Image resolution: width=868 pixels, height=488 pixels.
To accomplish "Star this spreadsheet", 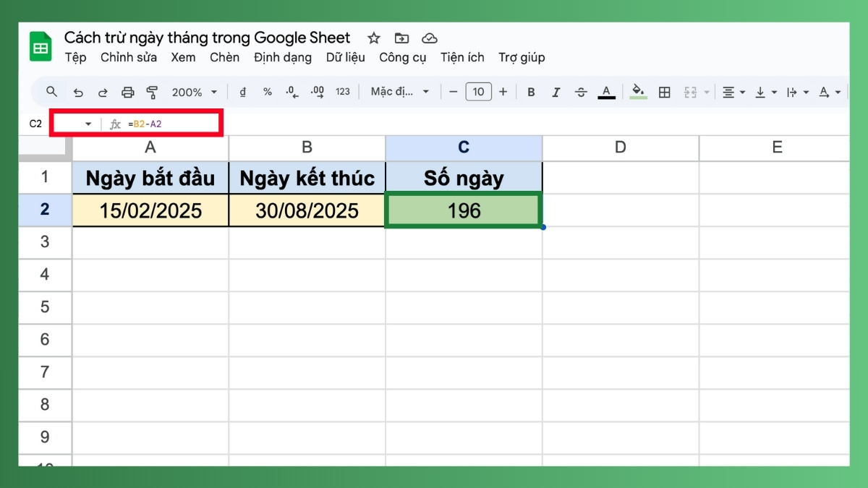I will [373, 38].
